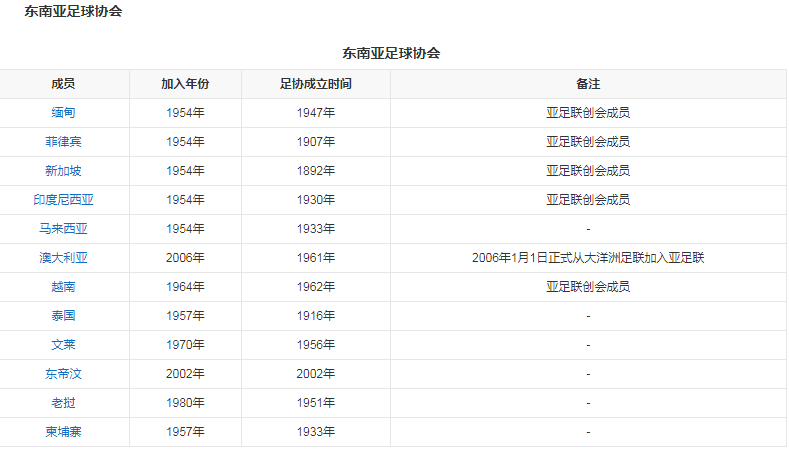
Task: Click the 加入年份 column header
Action: click(185, 84)
